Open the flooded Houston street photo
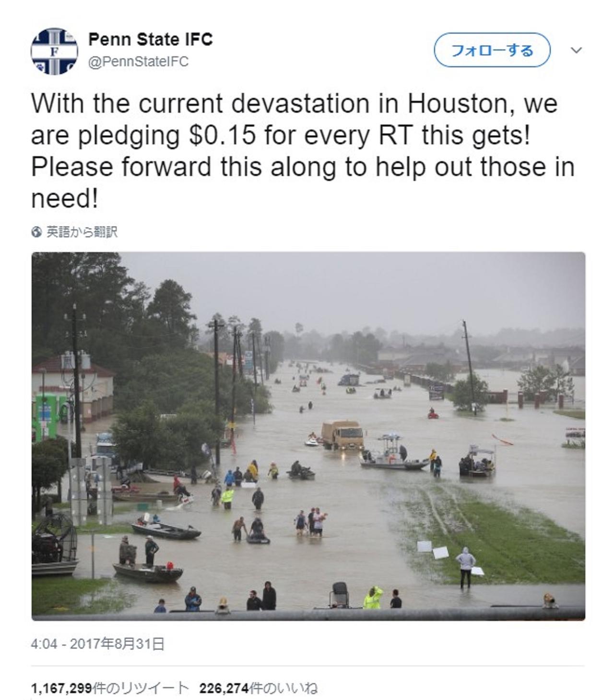 pos(308,436)
